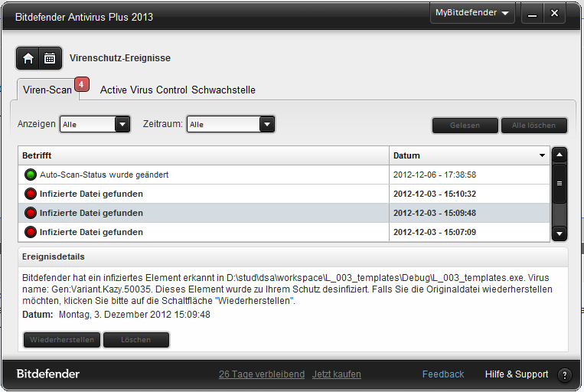Open the Zeitraum period dropdown
This screenshot has width=584, height=392.
pyautogui.click(x=230, y=124)
